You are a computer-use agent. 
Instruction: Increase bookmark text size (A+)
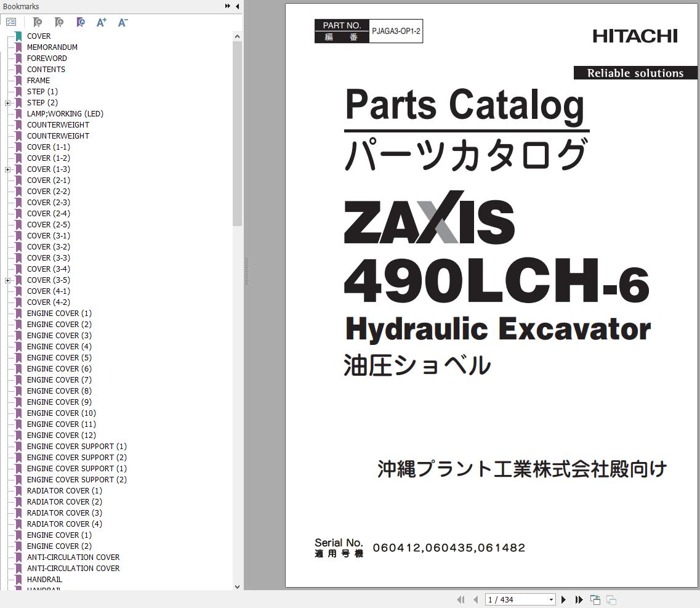point(102,22)
